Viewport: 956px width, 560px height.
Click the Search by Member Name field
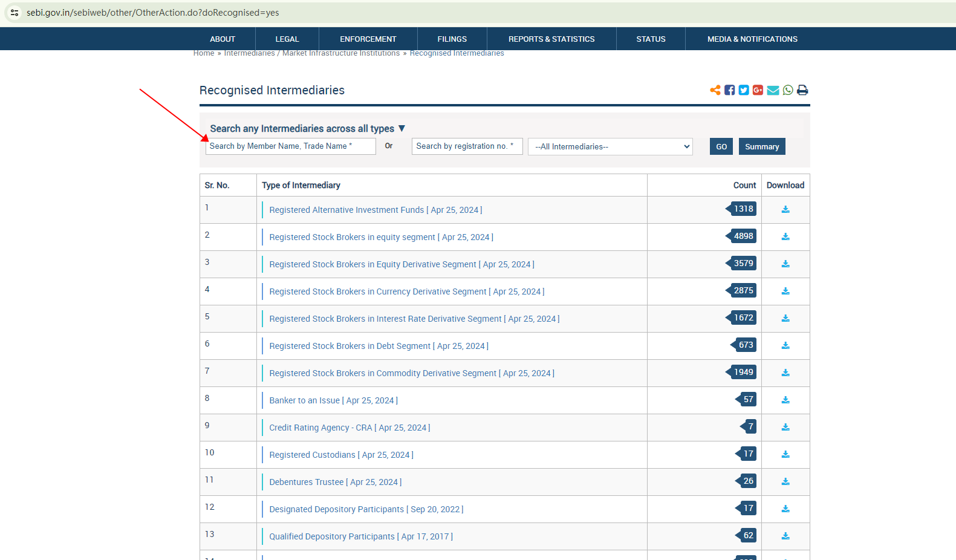290,146
